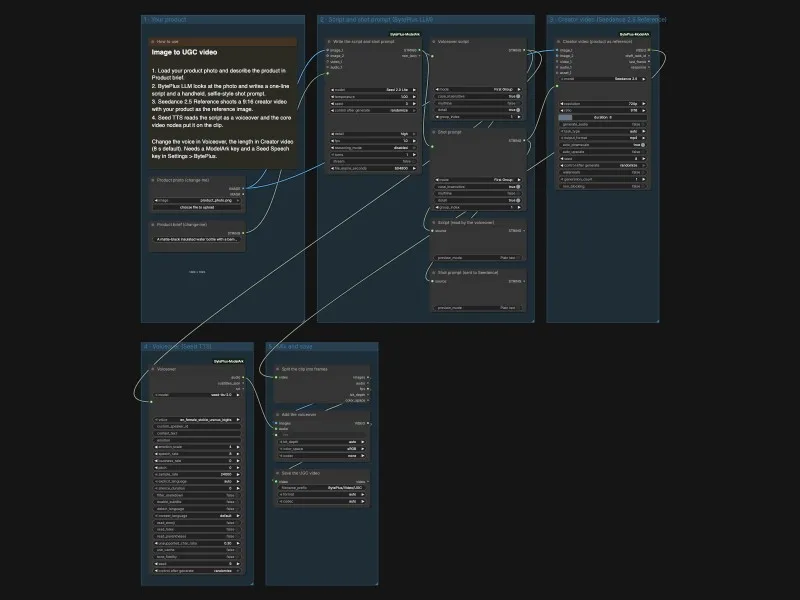Viewport: 800px width, 600px height.
Task: Toggle stream in Write the script node
Action: click(373, 161)
